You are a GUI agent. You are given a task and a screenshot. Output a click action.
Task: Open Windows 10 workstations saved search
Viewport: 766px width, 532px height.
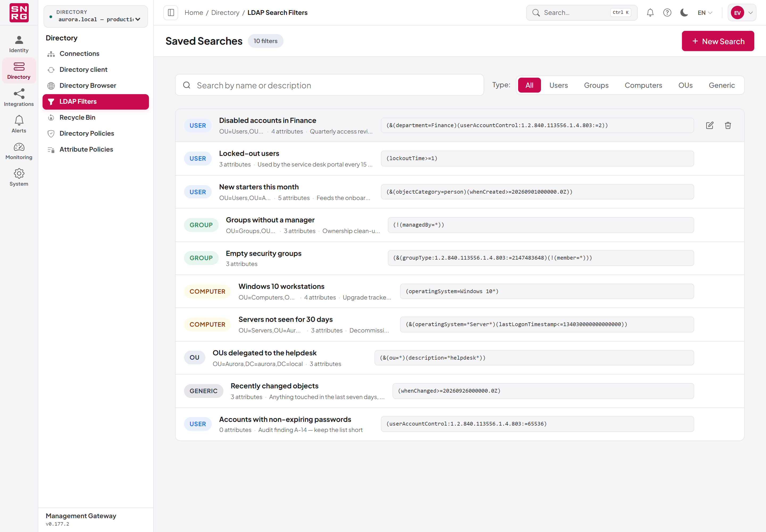click(460, 291)
